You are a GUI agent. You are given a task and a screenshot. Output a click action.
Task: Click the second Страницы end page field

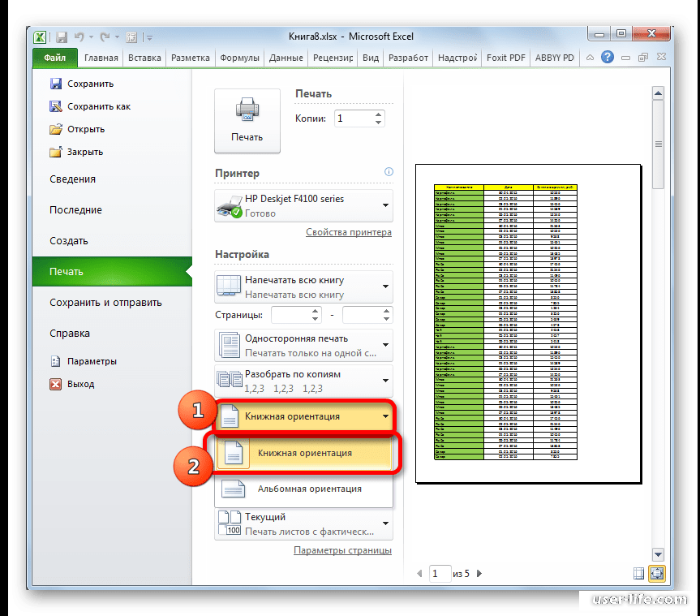point(363,315)
